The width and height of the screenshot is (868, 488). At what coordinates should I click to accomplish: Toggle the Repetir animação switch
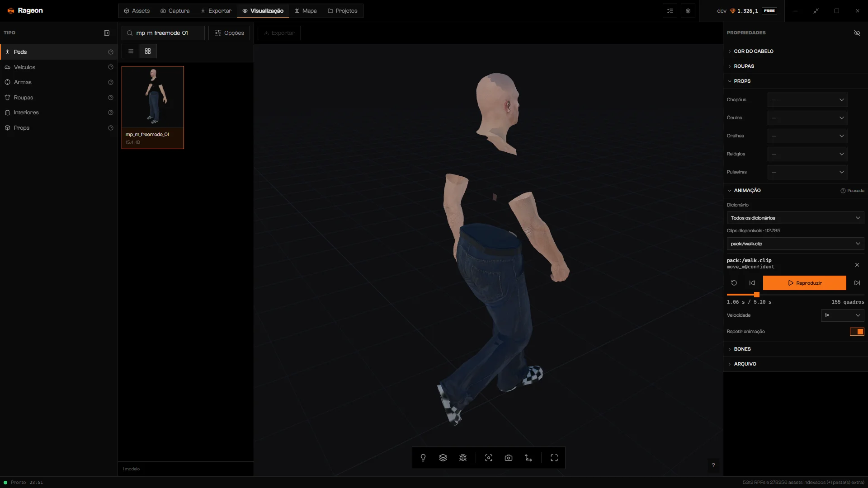pos(857,332)
